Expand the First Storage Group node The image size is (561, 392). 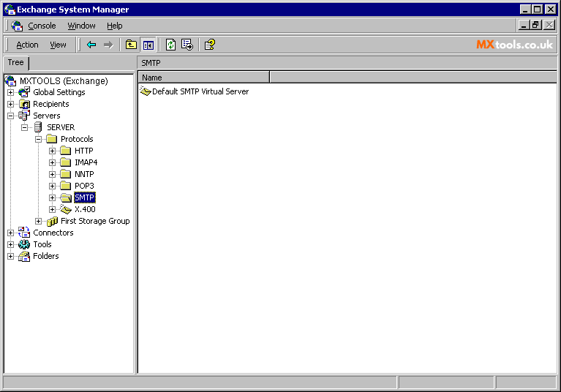[x=38, y=222]
